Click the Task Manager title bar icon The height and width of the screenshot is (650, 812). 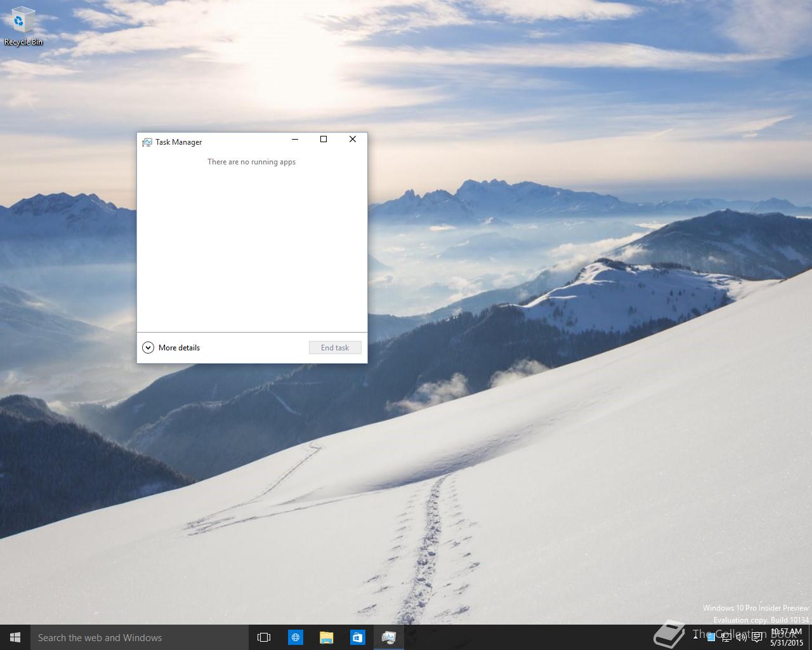pyautogui.click(x=147, y=142)
